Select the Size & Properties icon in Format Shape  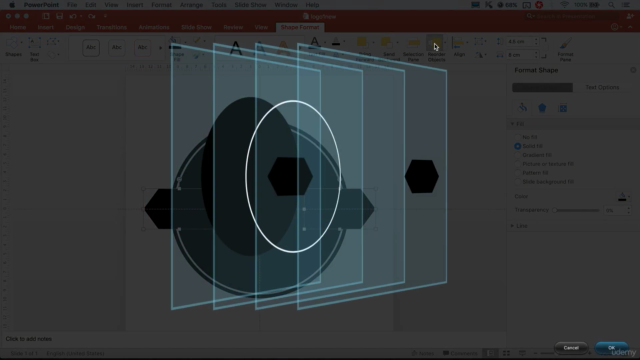click(563, 108)
